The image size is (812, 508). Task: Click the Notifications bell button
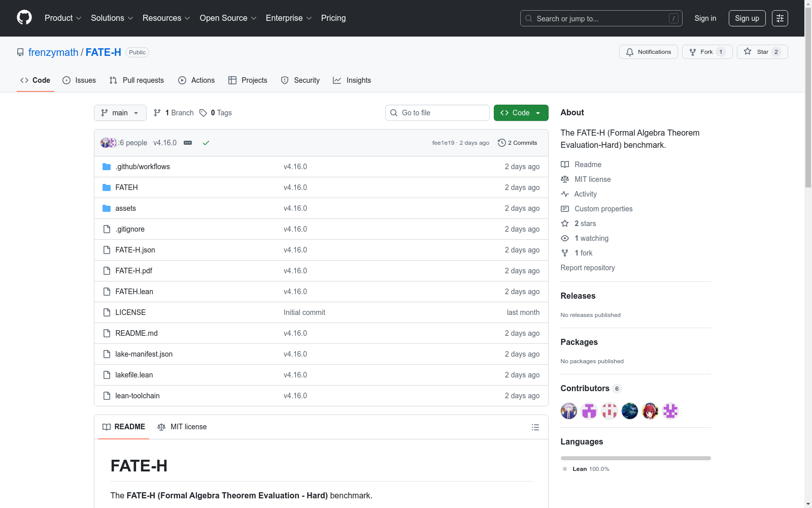point(648,52)
